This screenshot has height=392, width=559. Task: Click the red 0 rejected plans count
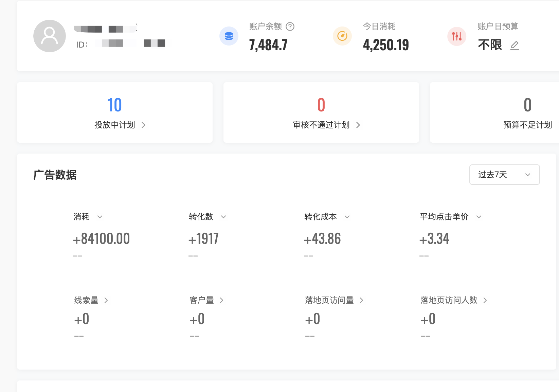tap(321, 105)
